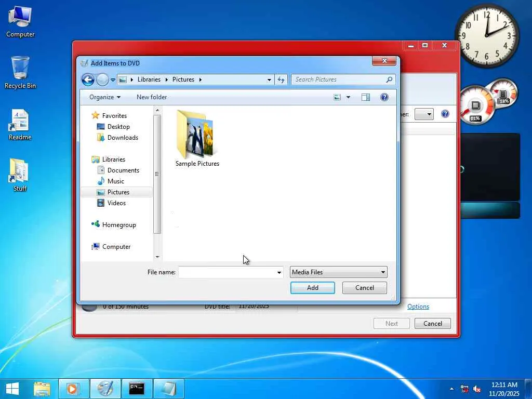Select Recycle Bin desktop icon
The width and height of the screenshot is (532, 399).
click(20, 73)
